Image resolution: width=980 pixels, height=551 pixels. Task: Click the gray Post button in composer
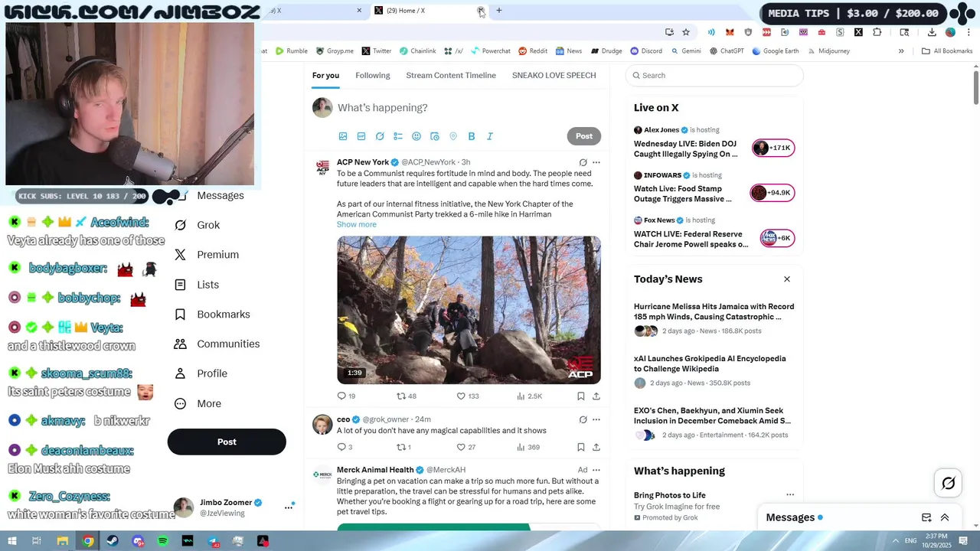(x=584, y=136)
